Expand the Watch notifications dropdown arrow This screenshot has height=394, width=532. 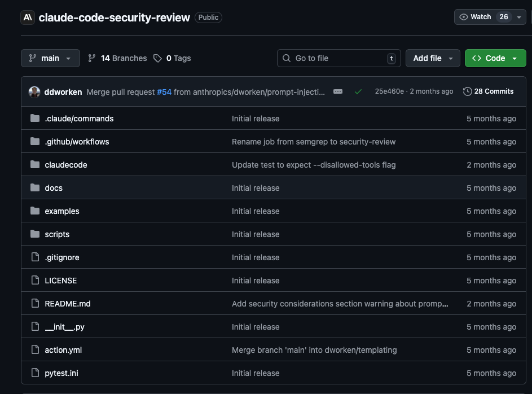[x=518, y=17]
